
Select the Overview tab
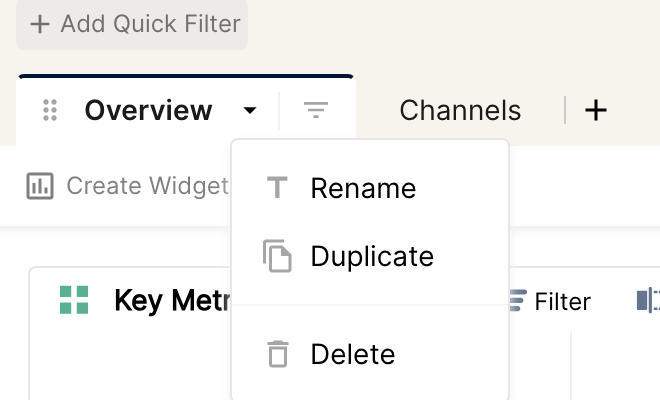click(x=148, y=110)
